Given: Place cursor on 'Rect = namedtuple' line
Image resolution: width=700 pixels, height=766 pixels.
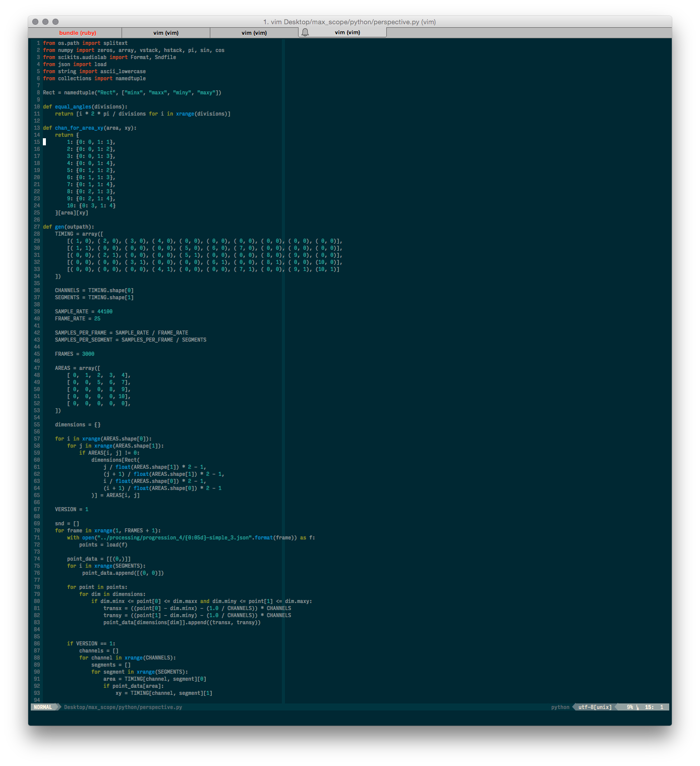Looking at the screenshot, I should point(132,93).
